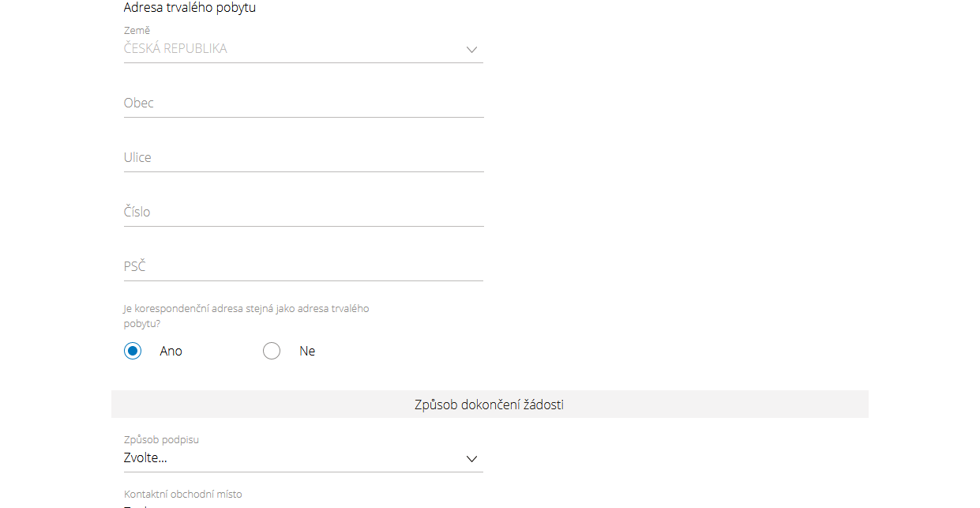The width and height of the screenshot is (980, 508).
Task: Select the "Ne" radio button
Action: [272, 350]
